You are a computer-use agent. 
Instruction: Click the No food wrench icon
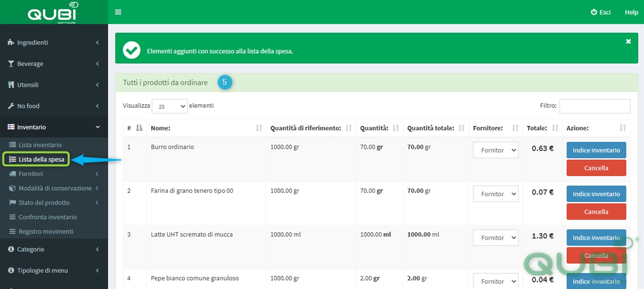[11, 106]
